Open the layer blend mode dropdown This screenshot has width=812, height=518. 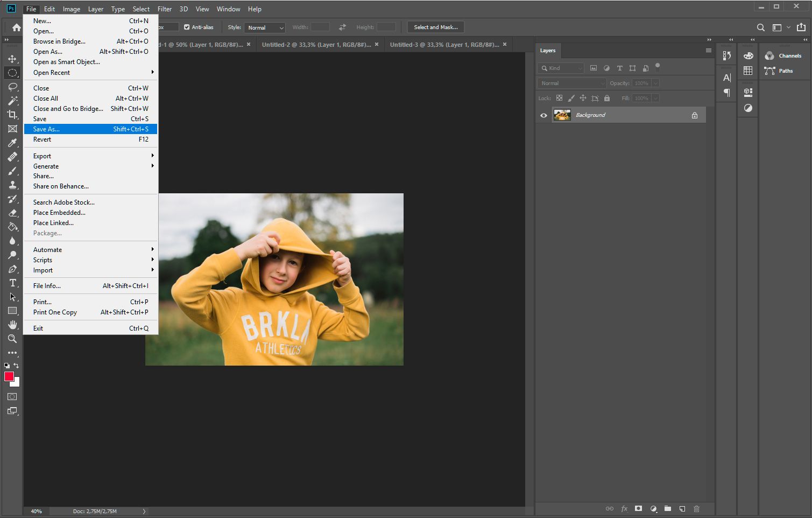570,83
